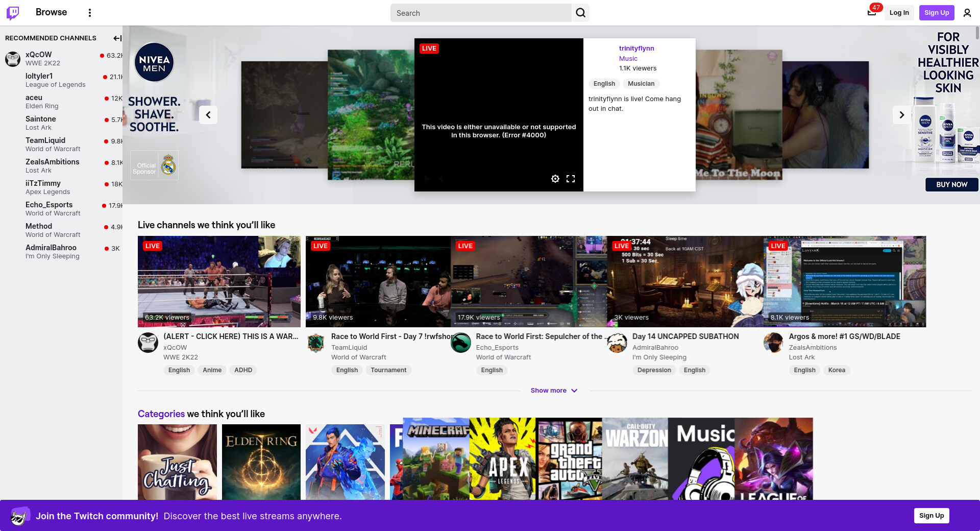Open the three-dot more options menu

[90, 13]
